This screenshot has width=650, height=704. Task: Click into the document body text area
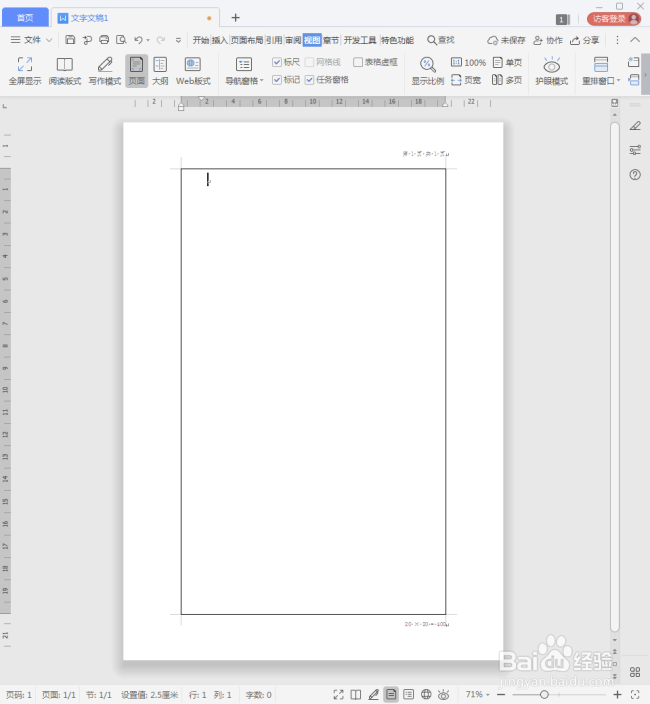pos(313,392)
